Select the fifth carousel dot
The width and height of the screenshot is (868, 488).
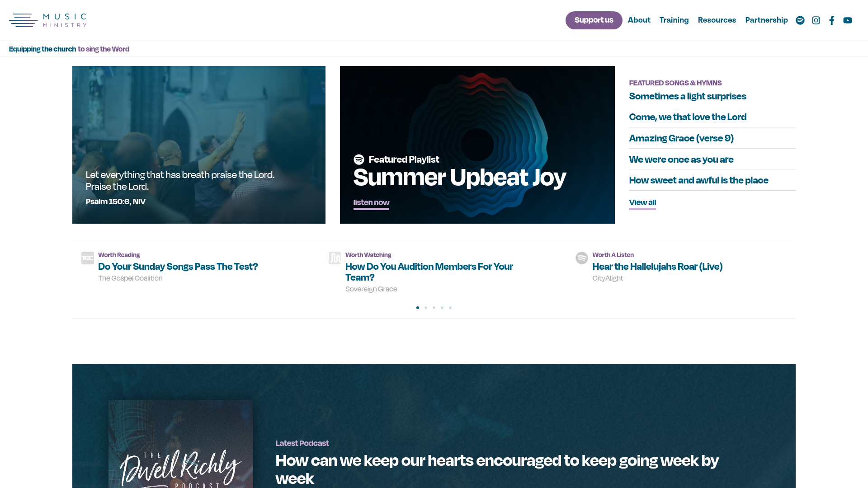point(450,308)
